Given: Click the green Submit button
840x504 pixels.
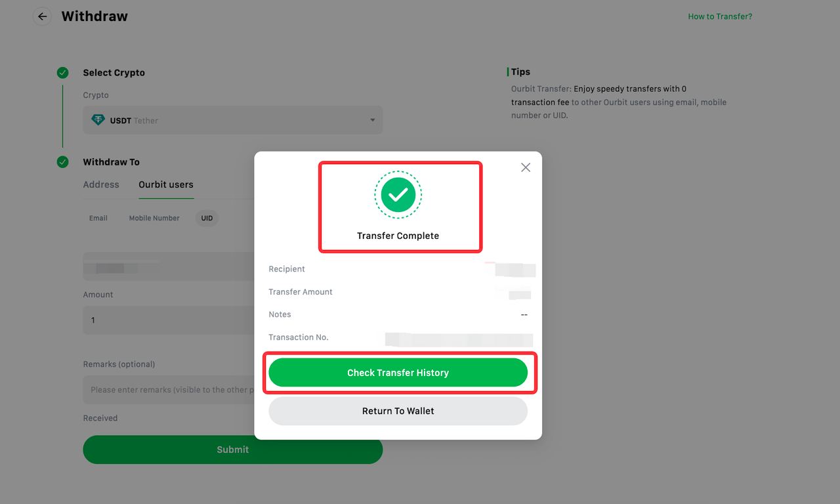Looking at the screenshot, I should pos(232,450).
